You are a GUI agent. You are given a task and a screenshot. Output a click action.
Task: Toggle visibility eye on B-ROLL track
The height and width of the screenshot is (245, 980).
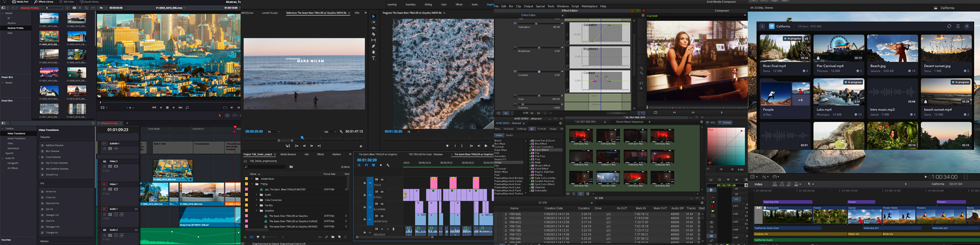[382, 192]
